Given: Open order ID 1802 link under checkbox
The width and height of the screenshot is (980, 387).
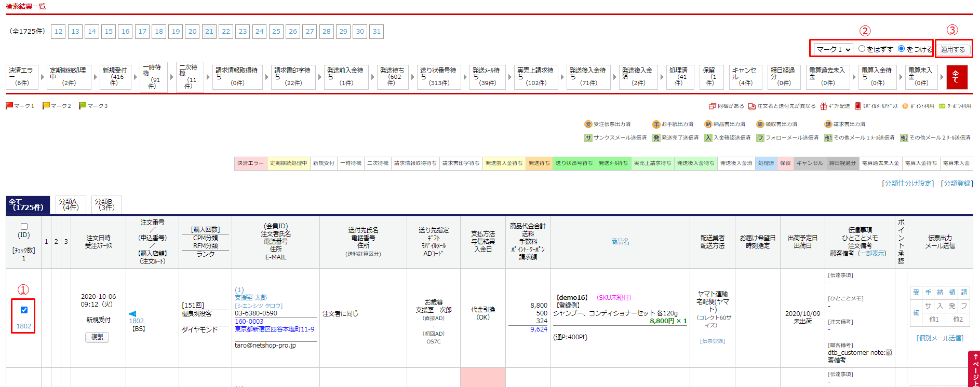Looking at the screenshot, I should [24, 326].
